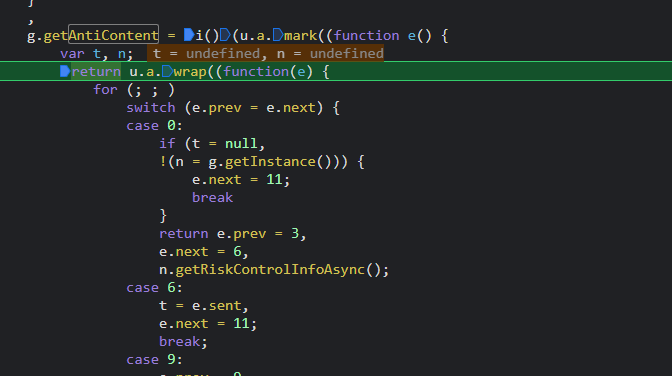
Task: Enable the inline breakpoint marker before wrap
Action: pos(168,71)
